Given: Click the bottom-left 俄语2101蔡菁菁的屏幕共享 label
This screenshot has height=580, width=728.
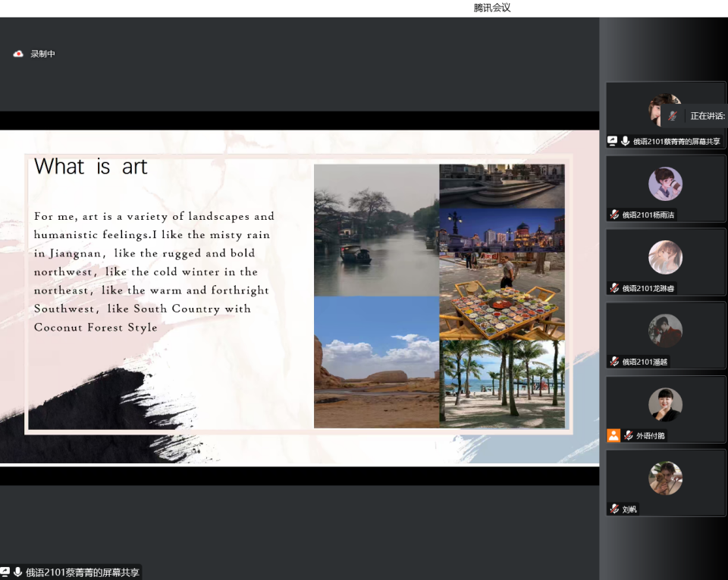Looking at the screenshot, I should pos(83,572).
